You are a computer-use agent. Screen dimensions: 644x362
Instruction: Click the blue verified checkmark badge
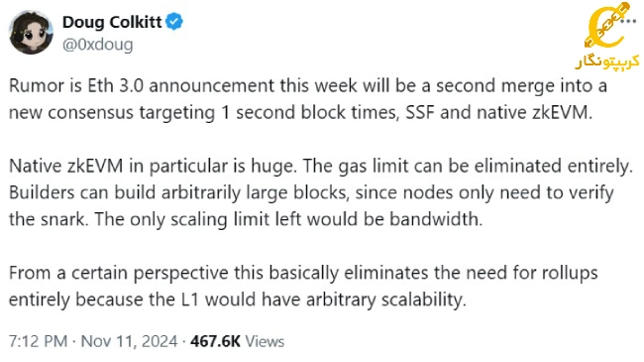[x=174, y=22]
